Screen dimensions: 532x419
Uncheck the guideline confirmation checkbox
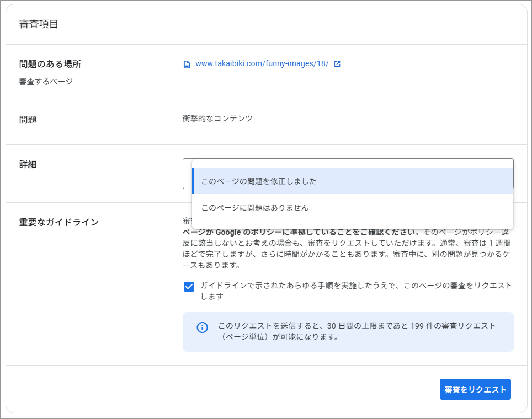tap(189, 287)
